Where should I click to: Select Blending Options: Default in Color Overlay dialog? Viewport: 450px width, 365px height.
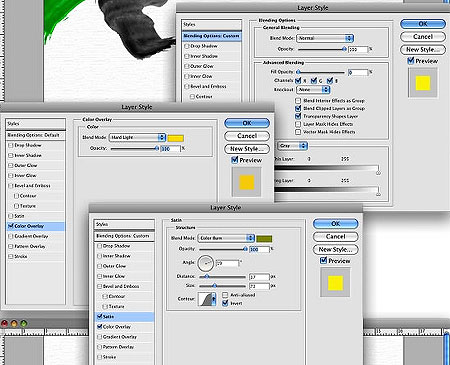click(35, 135)
